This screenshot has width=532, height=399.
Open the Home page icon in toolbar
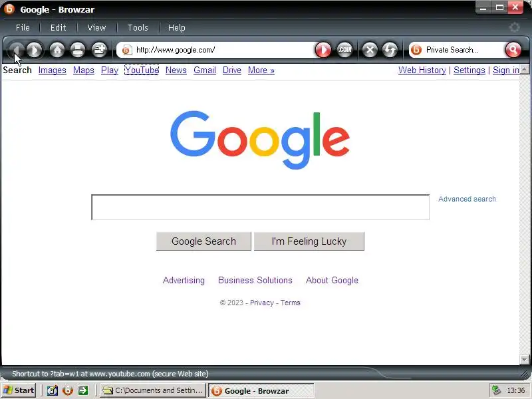tap(57, 51)
